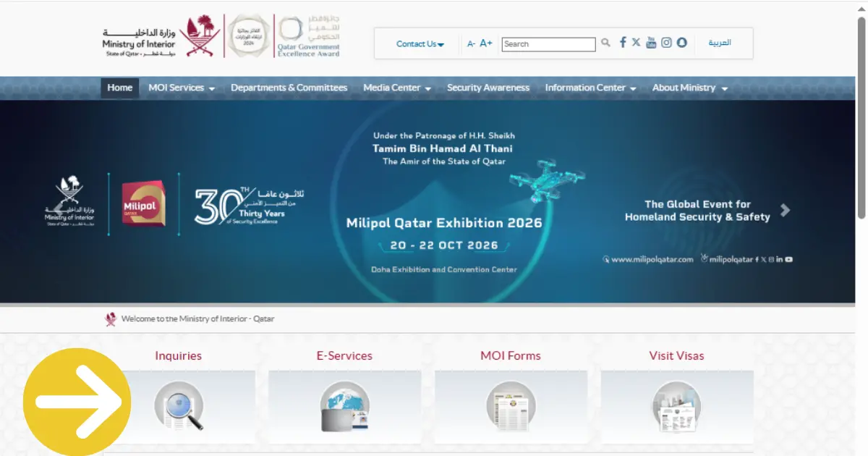Click the Visit Visas heading link
The image size is (868, 456).
point(676,355)
